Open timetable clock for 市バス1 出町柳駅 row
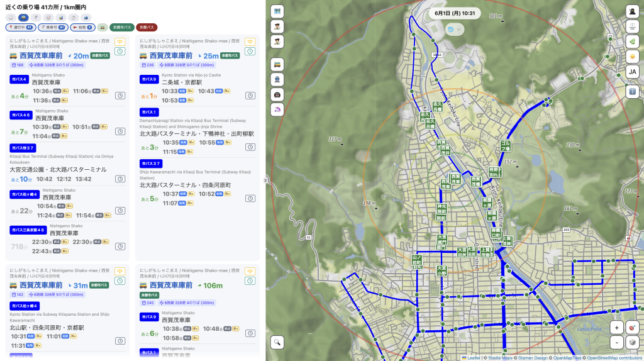This screenshot has height=361, width=644. 250,147
